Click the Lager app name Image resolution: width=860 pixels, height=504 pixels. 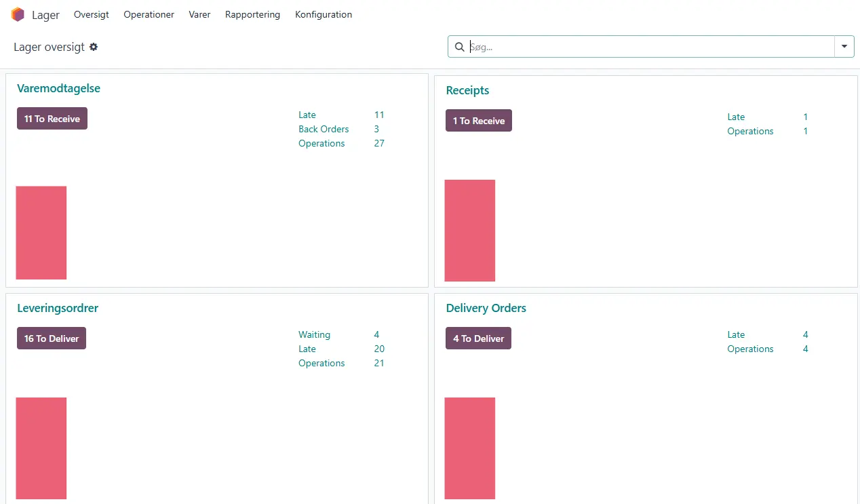(x=45, y=15)
